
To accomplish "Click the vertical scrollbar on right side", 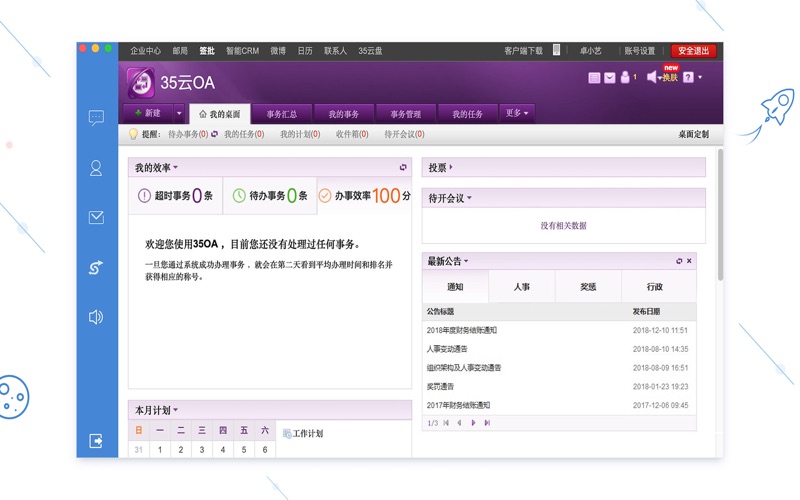I will (x=718, y=220).
